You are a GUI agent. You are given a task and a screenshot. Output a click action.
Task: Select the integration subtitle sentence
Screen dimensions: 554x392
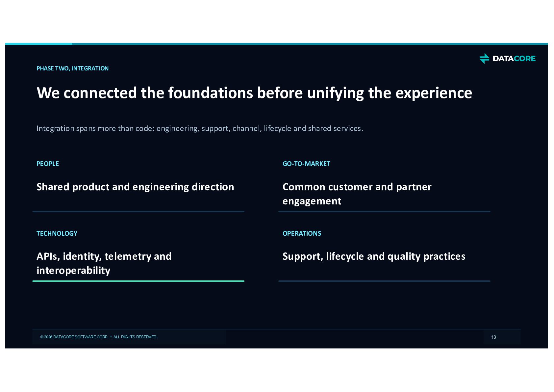pos(200,128)
